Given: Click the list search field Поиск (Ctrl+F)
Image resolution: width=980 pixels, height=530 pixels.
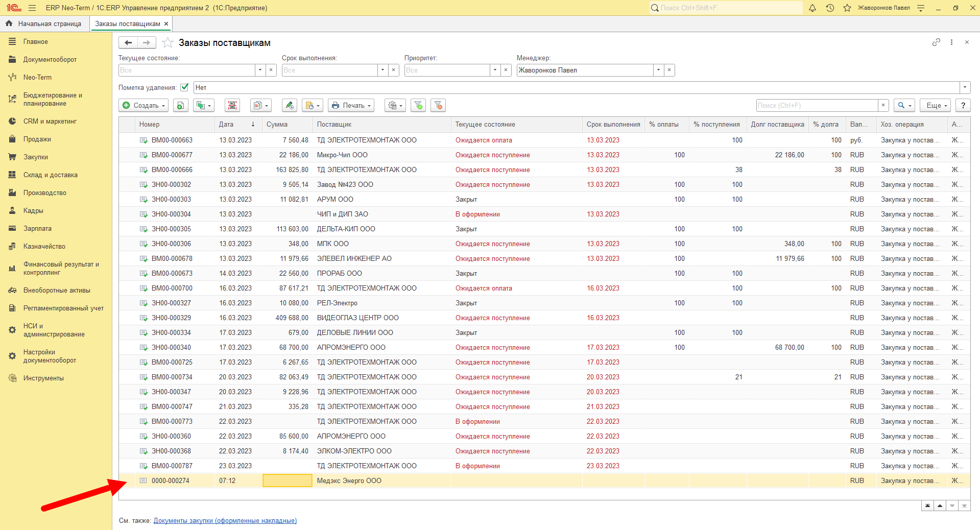Looking at the screenshot, I should coord(817,106).
